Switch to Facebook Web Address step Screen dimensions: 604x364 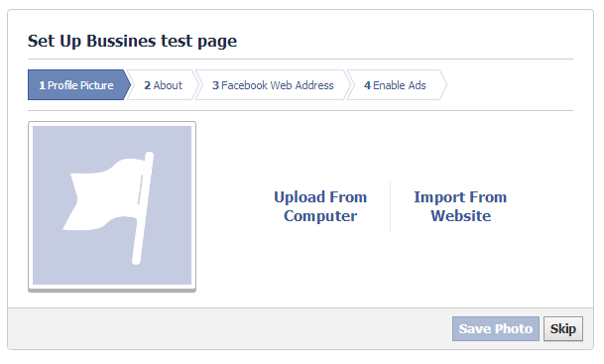click(x=273, y=85)
